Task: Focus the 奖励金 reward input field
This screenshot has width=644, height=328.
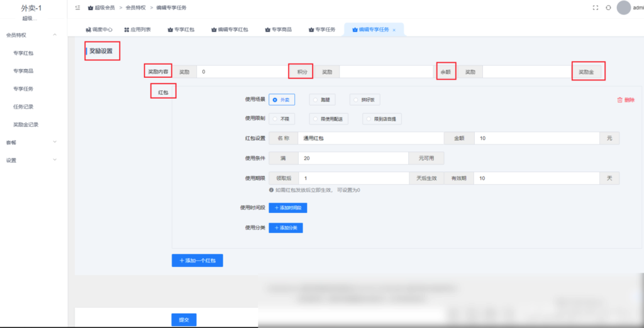Action: (528, 72)
